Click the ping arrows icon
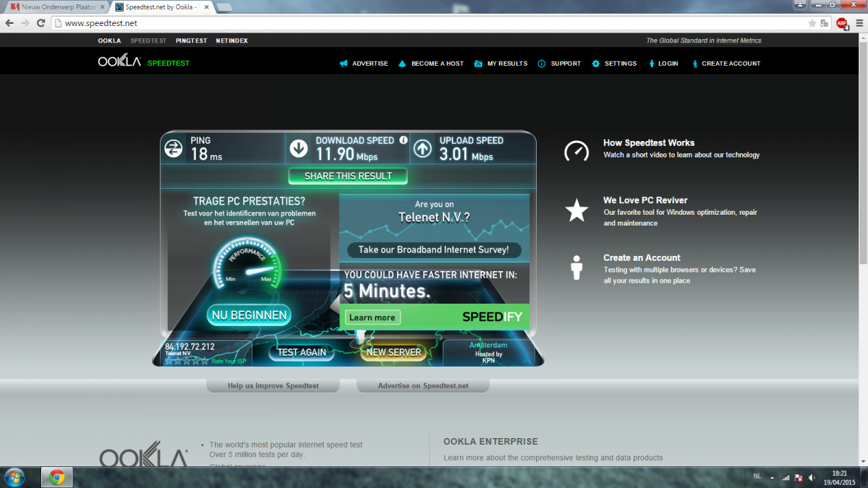The height and width of the screenshot is (488, 868). (174, 149)
